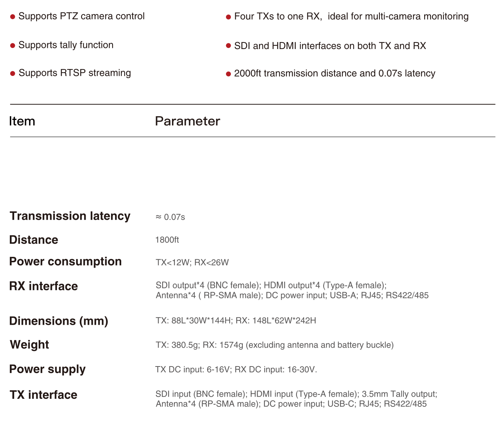Screen dimensions: 504x425
Task: Click the red bullet beside PTZ camera control
Action: [x=13, y=17]
